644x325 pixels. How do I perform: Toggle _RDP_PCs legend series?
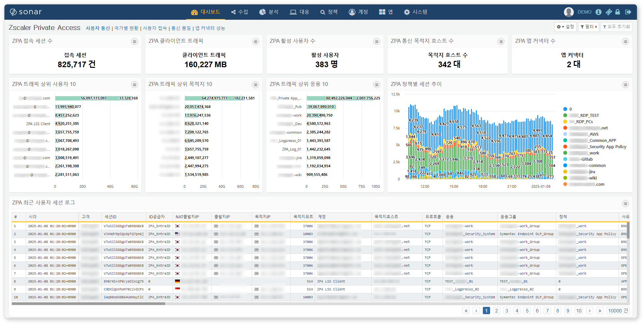pos(578,122)
